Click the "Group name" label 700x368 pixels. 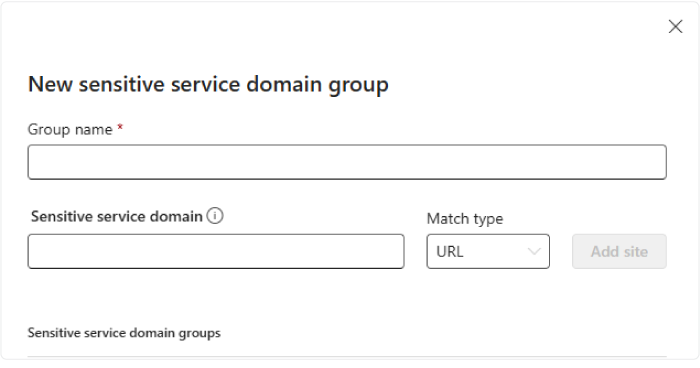[70, 130]
